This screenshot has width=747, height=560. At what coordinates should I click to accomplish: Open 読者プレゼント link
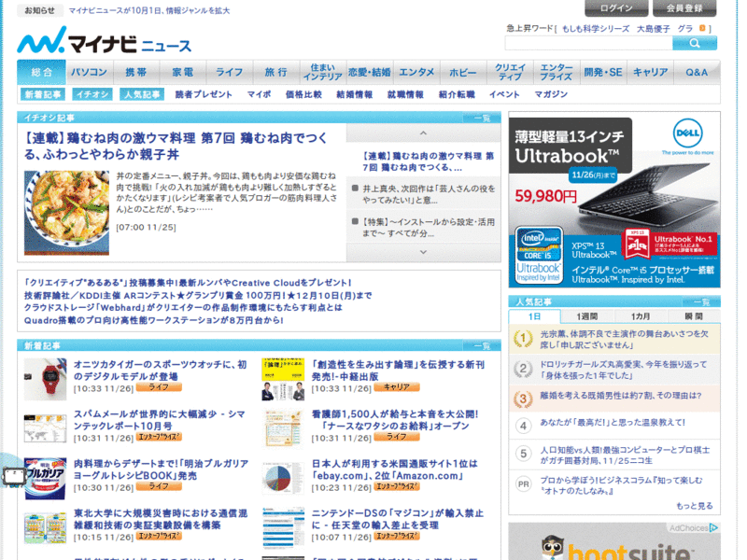[204, 94]
